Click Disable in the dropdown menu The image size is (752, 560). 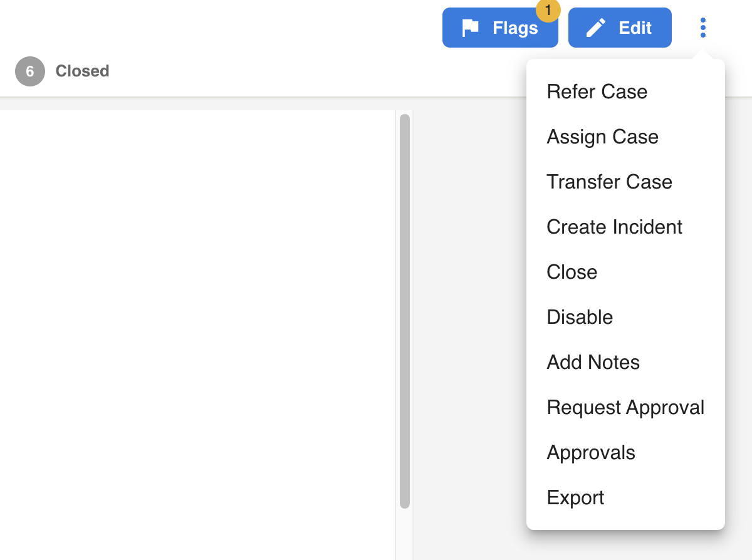580,317
